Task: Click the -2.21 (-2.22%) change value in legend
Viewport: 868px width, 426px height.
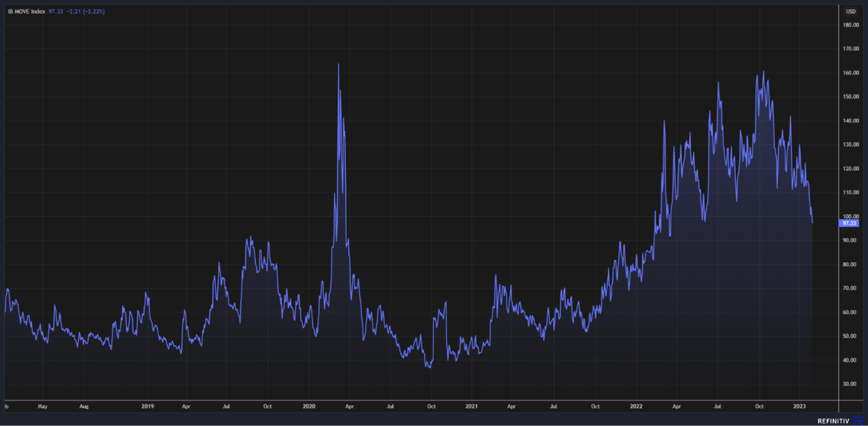Action: click(86, 12)
